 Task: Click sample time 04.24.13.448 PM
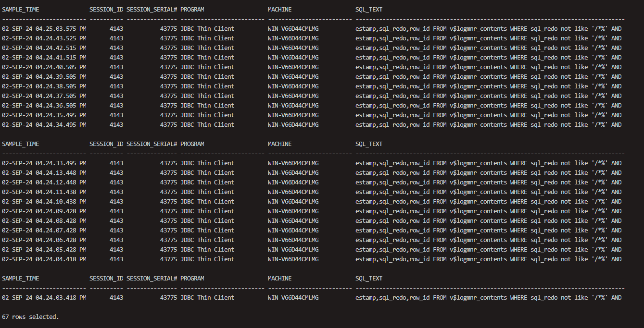[x=61, y=173]
